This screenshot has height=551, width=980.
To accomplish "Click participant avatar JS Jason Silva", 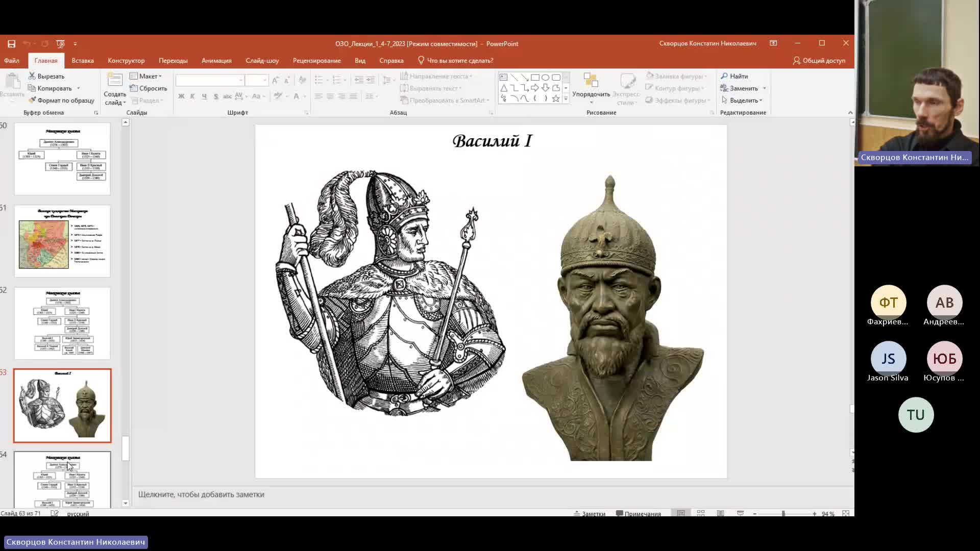I will coord(888,359).
